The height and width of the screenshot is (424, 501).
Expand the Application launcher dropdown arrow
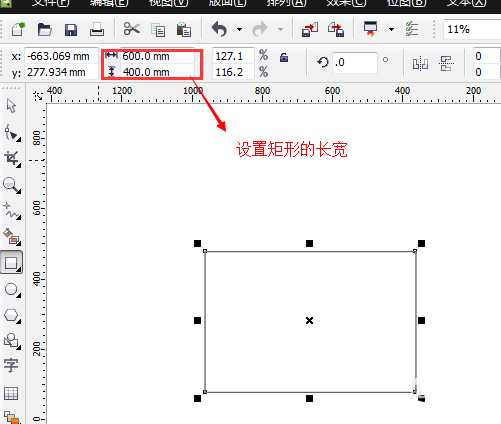pos(391,30)
